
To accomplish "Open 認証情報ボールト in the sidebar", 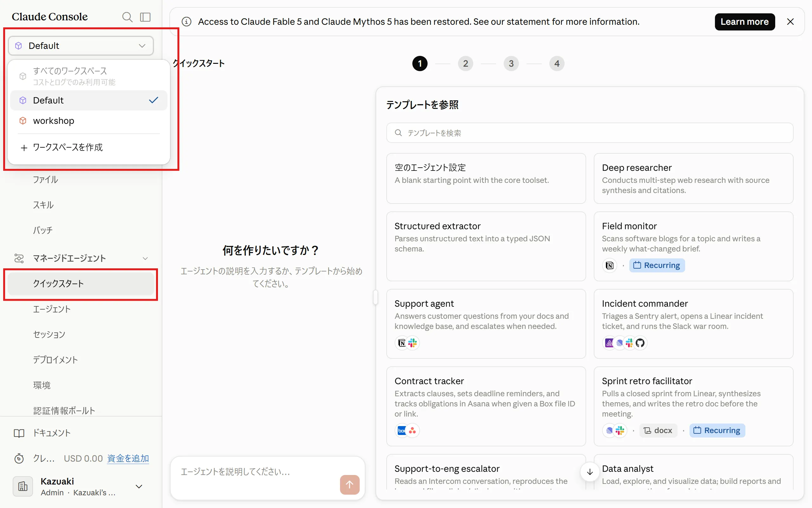I will coord(64,411).
